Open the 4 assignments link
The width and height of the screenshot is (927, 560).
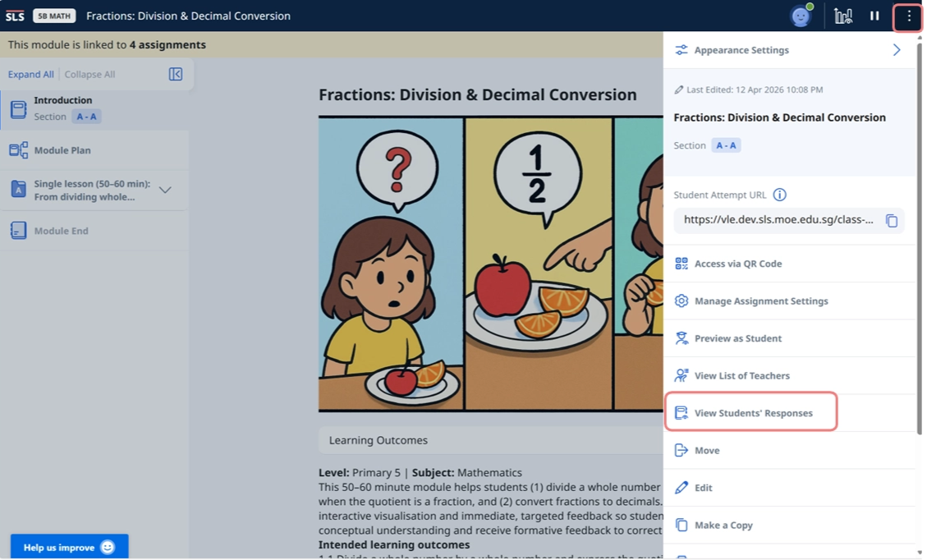click(168, 44)
